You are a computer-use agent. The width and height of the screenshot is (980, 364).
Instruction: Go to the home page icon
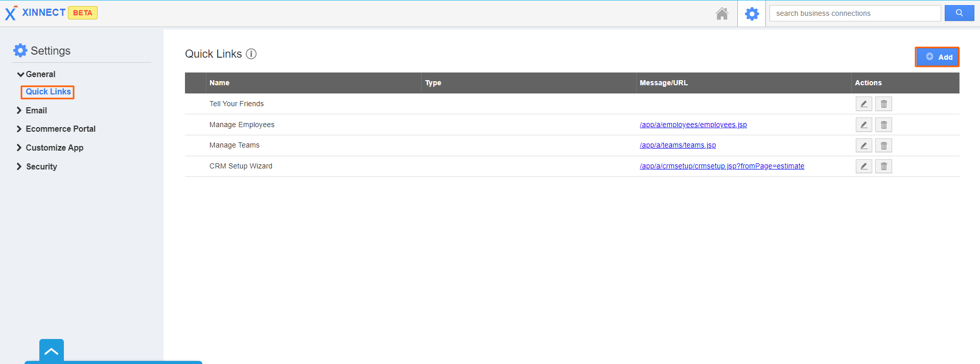[722, 13]
